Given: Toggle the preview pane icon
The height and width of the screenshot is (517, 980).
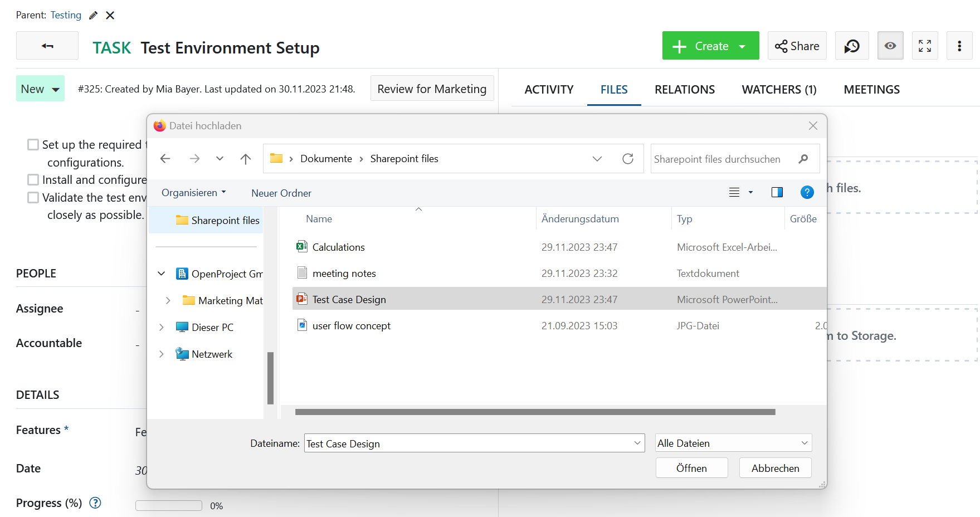Looking at the screenshot, I should pyautogui.click(x=777, y=193).
